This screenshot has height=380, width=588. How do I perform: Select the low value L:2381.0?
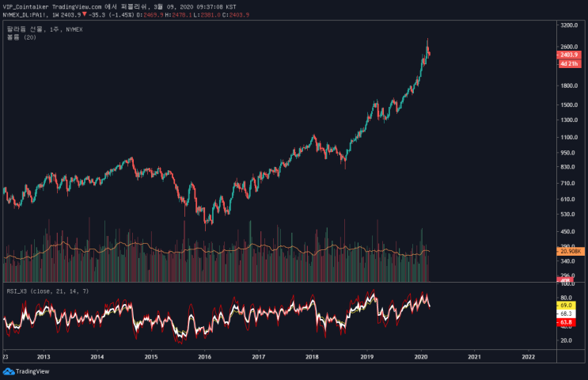(207, 14)
